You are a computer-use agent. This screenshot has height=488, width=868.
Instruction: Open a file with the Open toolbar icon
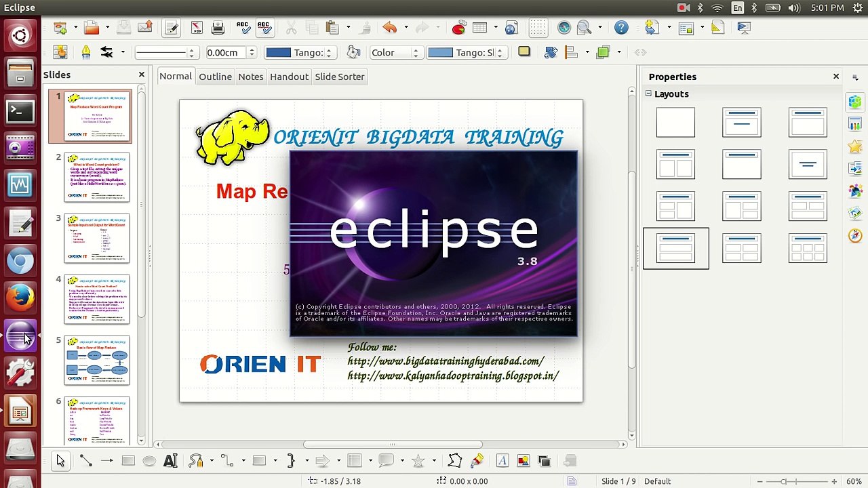pyautogui.click(x=92, y=28)
